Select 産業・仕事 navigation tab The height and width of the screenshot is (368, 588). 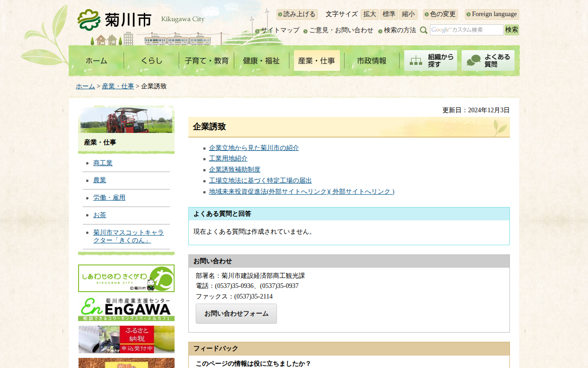click(x=317, y=61)
